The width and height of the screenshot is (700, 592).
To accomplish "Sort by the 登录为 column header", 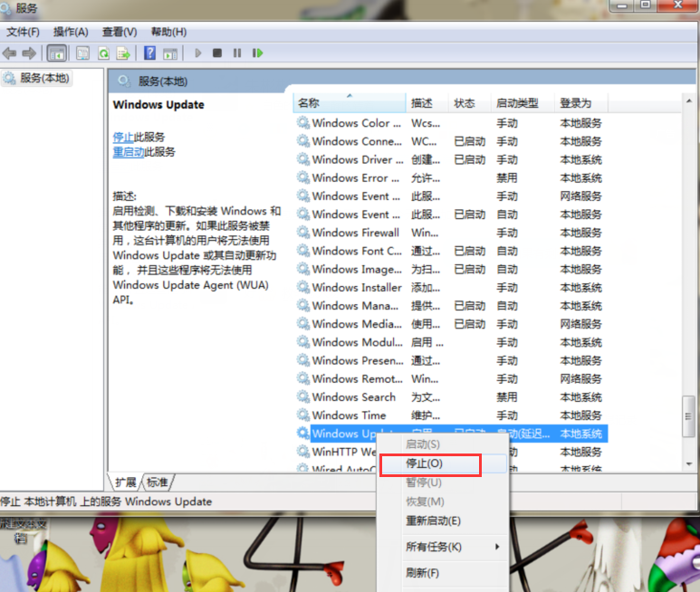I will click(x=580, y=103).
